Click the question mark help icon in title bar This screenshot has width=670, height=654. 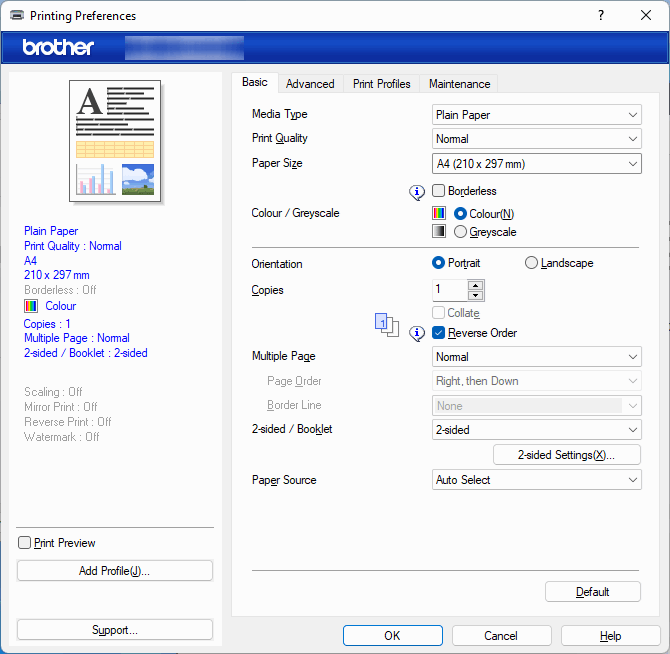coord(601,15)
